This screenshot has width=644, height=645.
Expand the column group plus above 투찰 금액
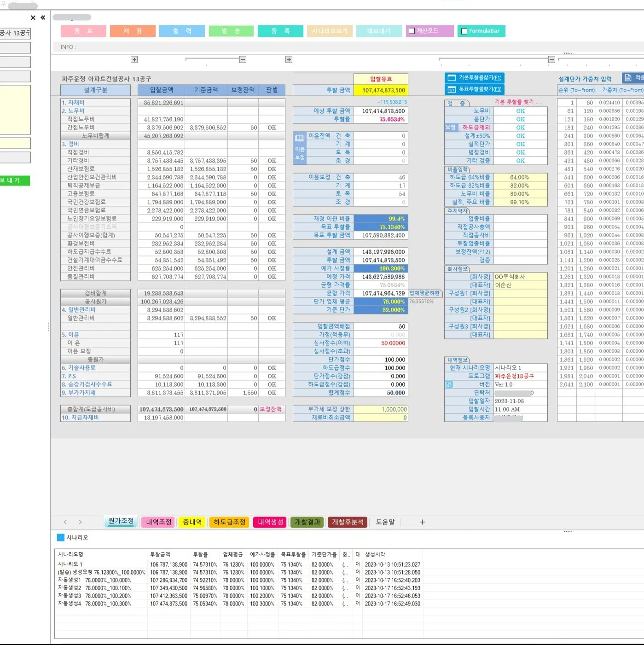(289, 59)
